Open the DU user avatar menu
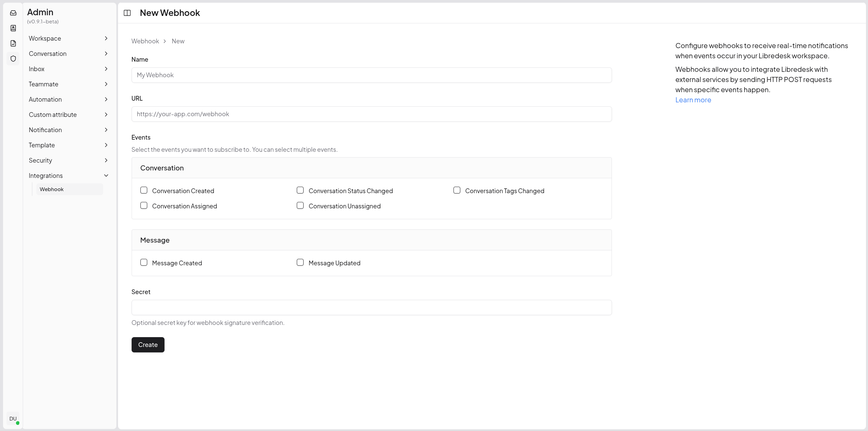Viewport: 868px width, 431px height. coord(13,418)
